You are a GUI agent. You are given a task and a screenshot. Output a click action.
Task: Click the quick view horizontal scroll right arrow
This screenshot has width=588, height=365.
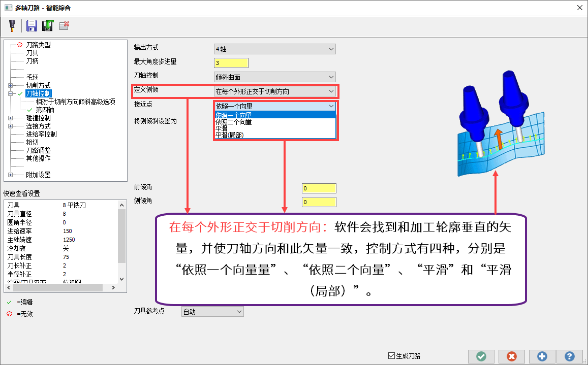click(113, 287)
